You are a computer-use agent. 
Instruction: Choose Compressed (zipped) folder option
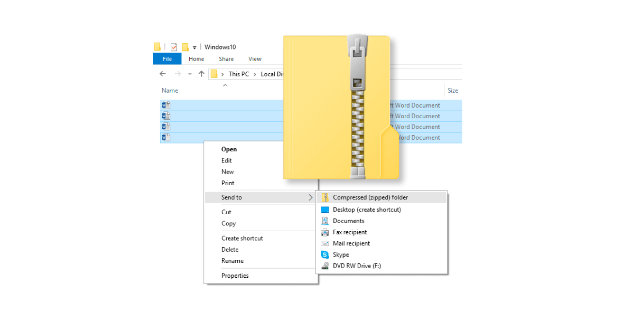point(370,197)
